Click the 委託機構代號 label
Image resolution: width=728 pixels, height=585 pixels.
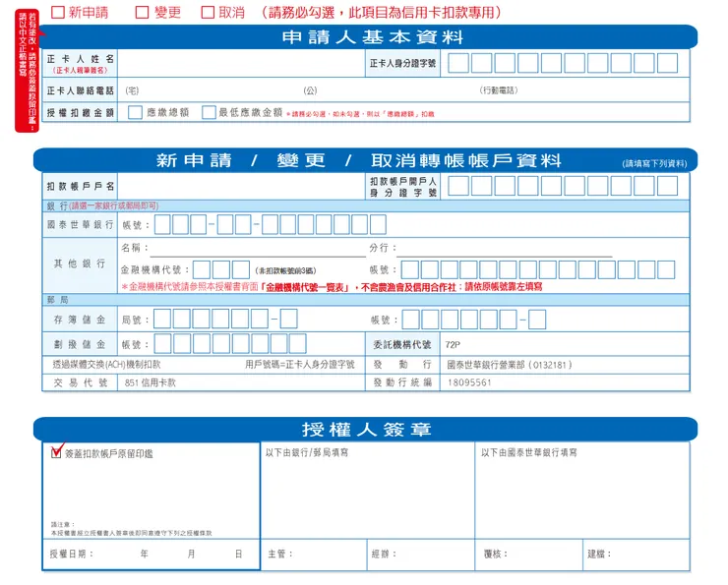pos(402,345)
